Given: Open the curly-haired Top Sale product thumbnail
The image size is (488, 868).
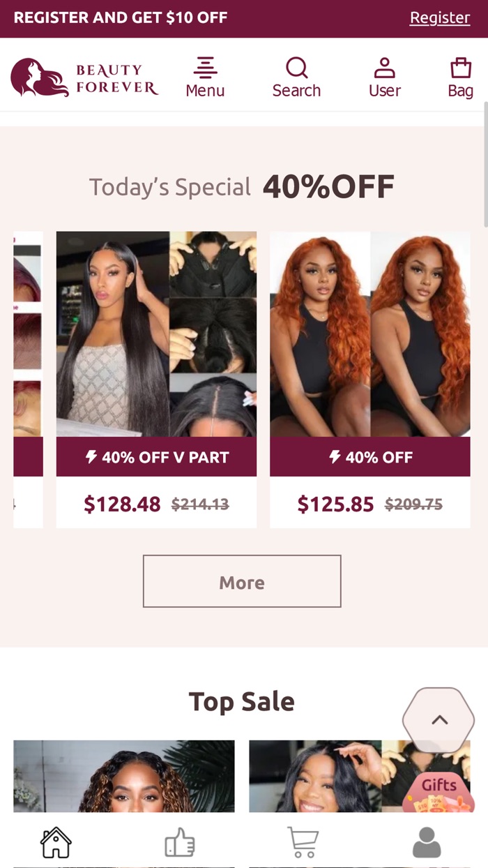Looking at the screenshot, I should pyautogui.click(x=124, y=776).
